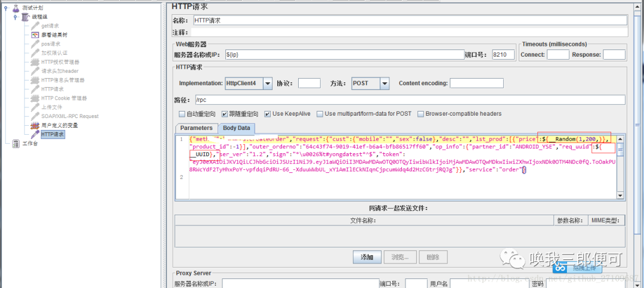
Task: Open the 方法 POST dropdown
Action: (x=385, y=83)
